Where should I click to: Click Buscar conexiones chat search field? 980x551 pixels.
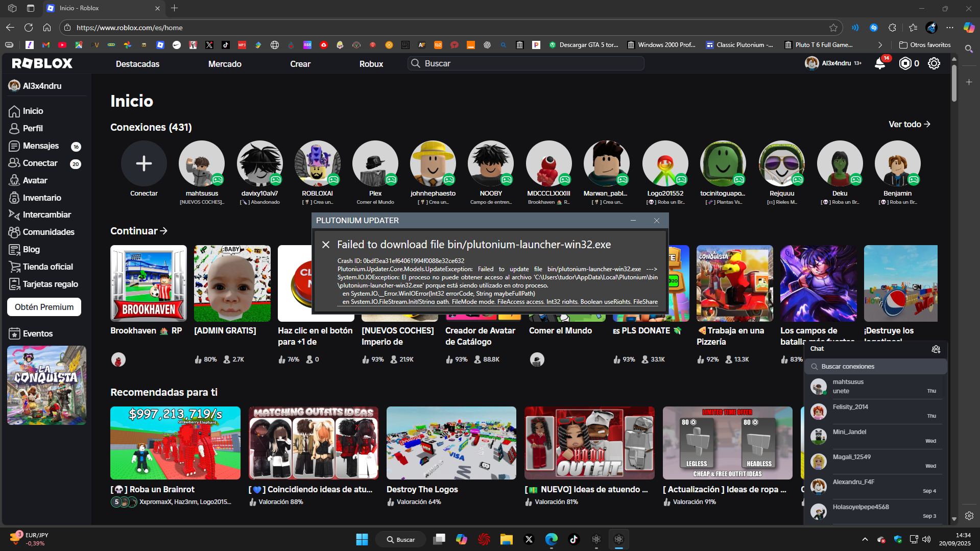[x=876, y=366]
